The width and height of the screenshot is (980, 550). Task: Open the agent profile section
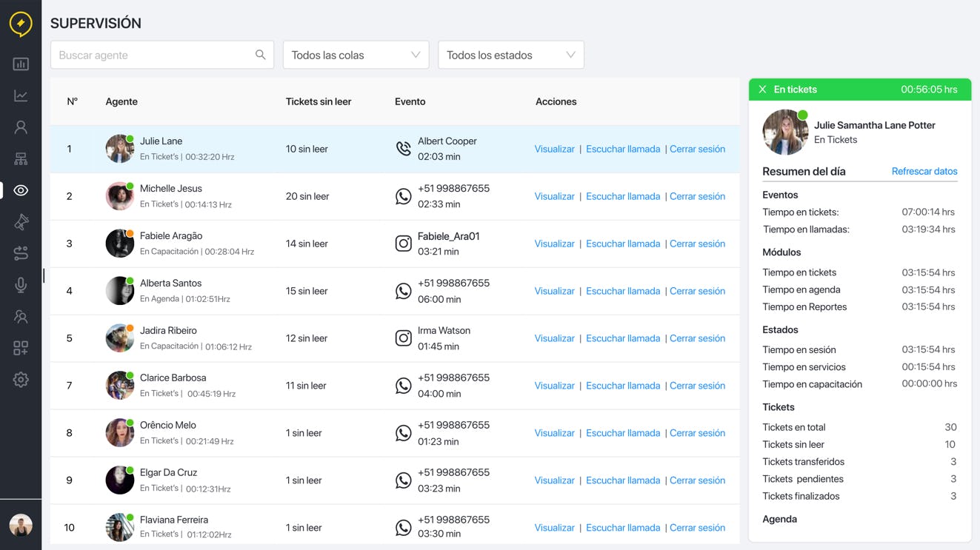pos(21,127)
